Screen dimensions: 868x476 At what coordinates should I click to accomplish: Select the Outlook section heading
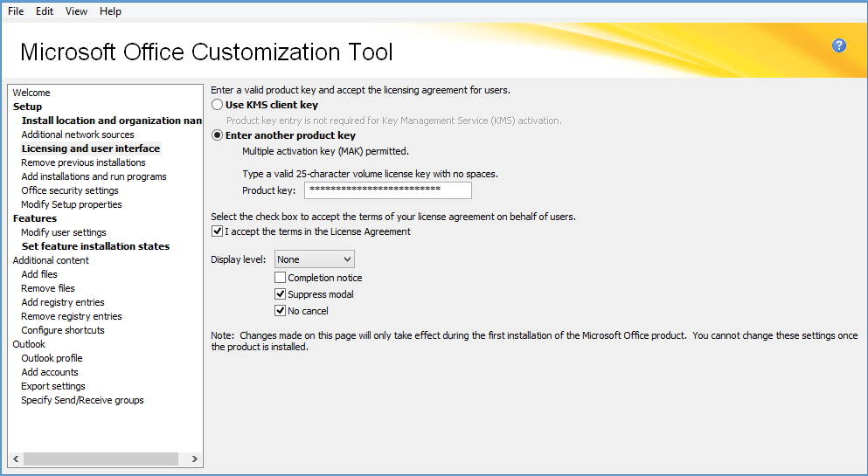(29, 344)
